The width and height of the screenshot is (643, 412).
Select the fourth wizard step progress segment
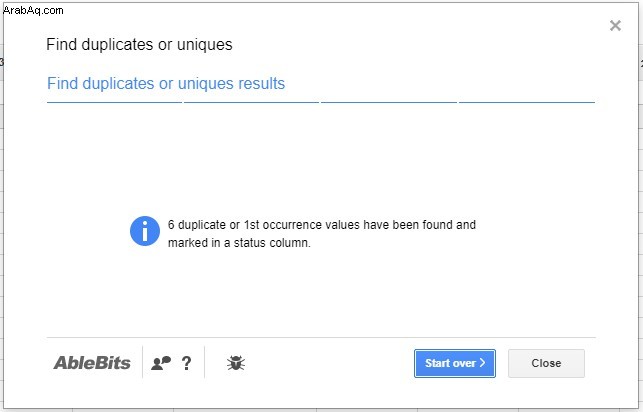pos(527,102)
